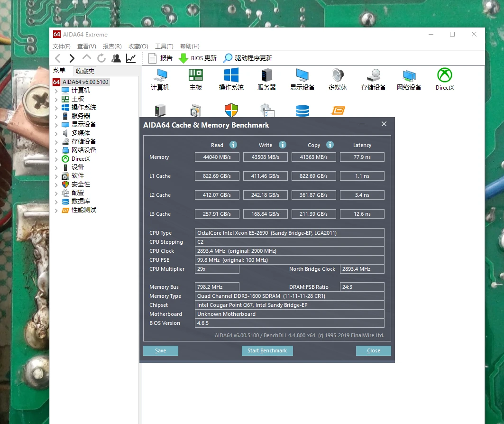This screenshot has width=504, height=424.
Task: Open the 服务器 large icon in main pane
Action: (266, 79)
